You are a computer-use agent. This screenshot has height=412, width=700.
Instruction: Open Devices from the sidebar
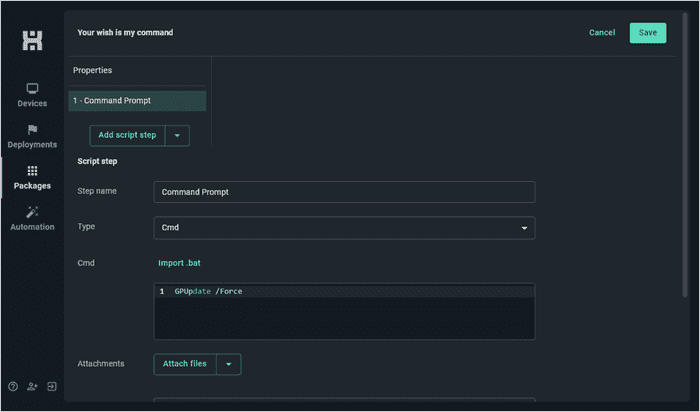click(x=32, y=96)
